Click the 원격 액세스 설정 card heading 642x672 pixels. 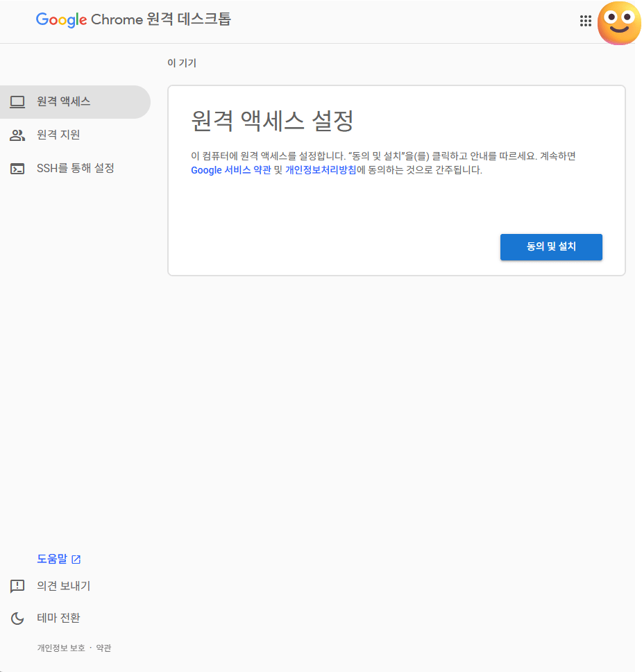[272, 121]
